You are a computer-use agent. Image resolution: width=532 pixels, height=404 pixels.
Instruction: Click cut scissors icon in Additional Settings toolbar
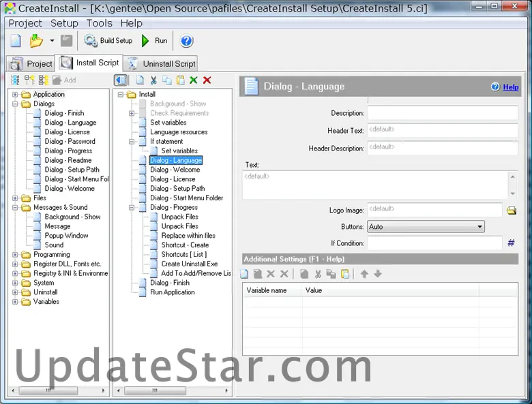coord(318,274)
